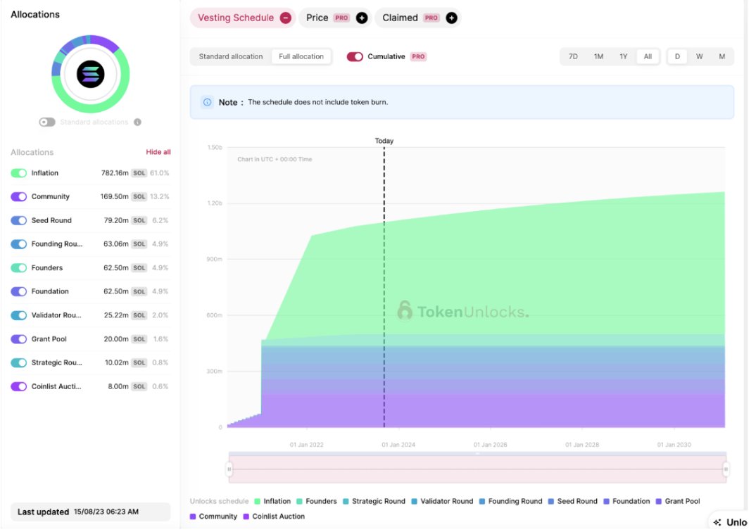Click the sparkle icon next to Unlock
This screenshot has width=756, height=532.
point(716,521)
